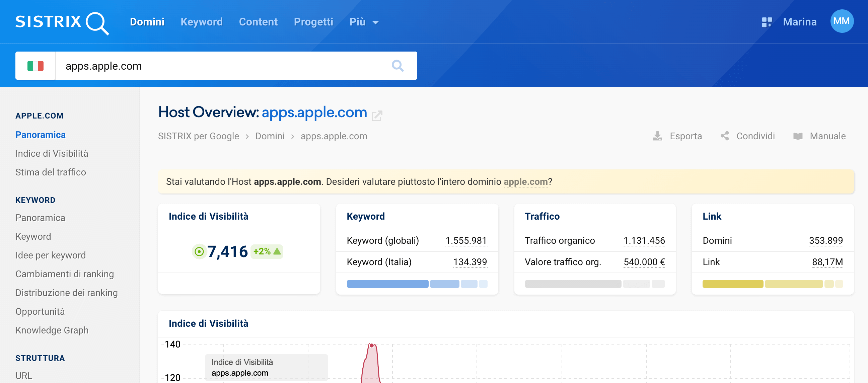Follow the apple.com link in yellow notice

click(x=525, y=181)
